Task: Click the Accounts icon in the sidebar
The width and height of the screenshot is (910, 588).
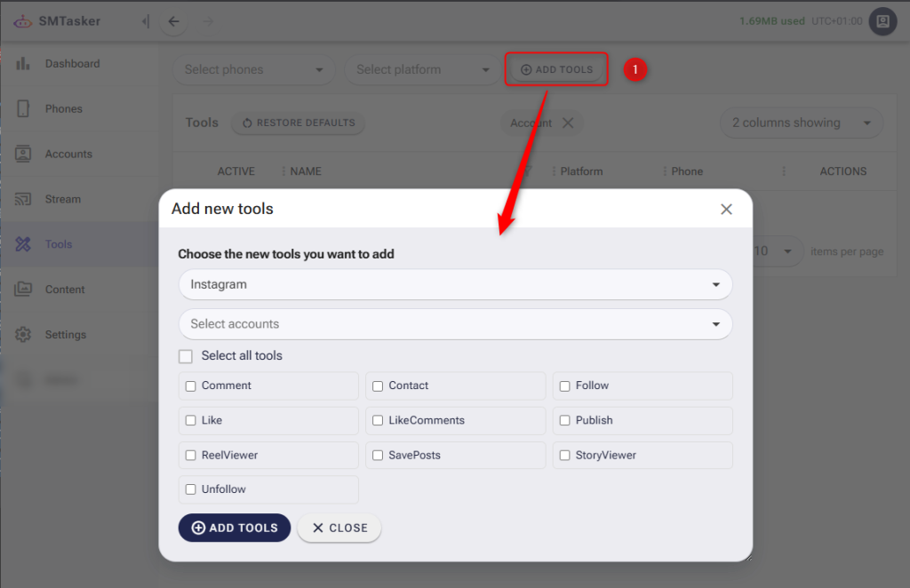Action: [x=22, y=154]
